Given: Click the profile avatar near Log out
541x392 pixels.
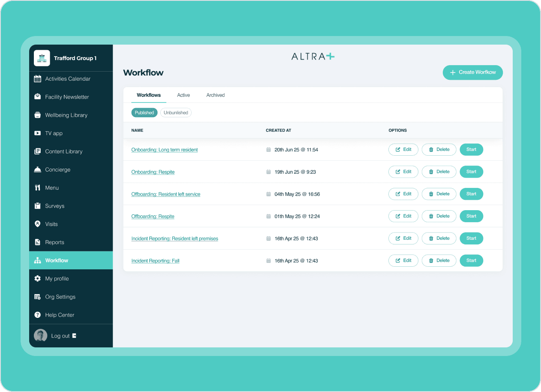Looking at the screenshot, I should coord(40,335).
